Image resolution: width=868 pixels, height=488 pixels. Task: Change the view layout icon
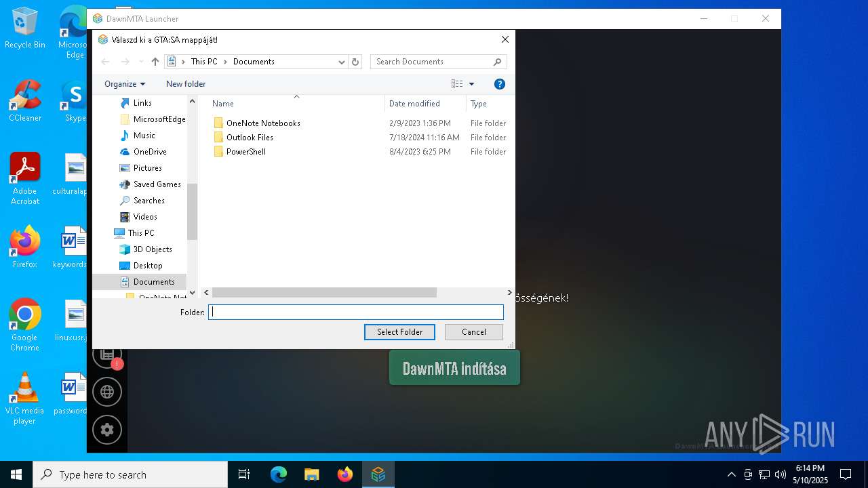tap(457, 84)
